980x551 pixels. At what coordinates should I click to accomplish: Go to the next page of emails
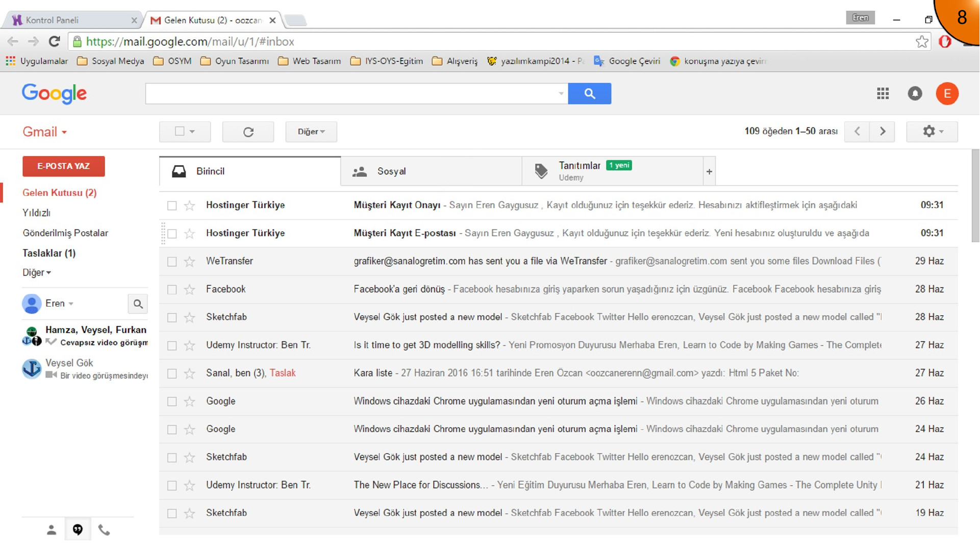(x=883, y=131)
